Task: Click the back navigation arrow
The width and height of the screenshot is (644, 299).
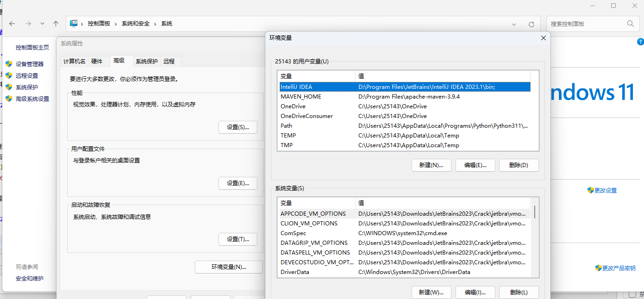Action: 12,23
